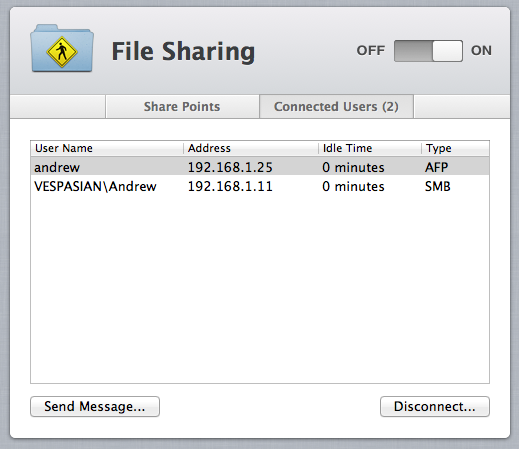Click the empty area of users list
This screenshot has height=449, width=519.
tap(260, 289)
